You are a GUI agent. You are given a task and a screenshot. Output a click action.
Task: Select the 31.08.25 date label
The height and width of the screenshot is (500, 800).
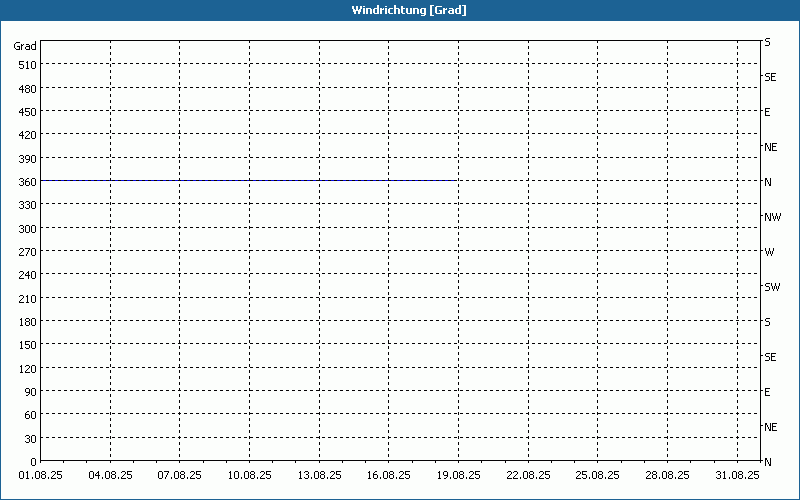[x=737, y=476]
